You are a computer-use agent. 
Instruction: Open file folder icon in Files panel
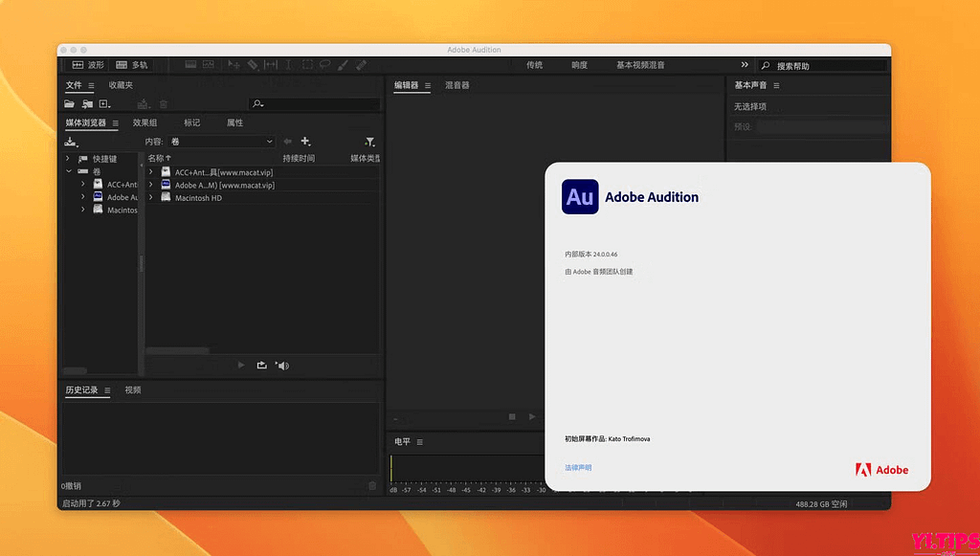coord(69,103)
